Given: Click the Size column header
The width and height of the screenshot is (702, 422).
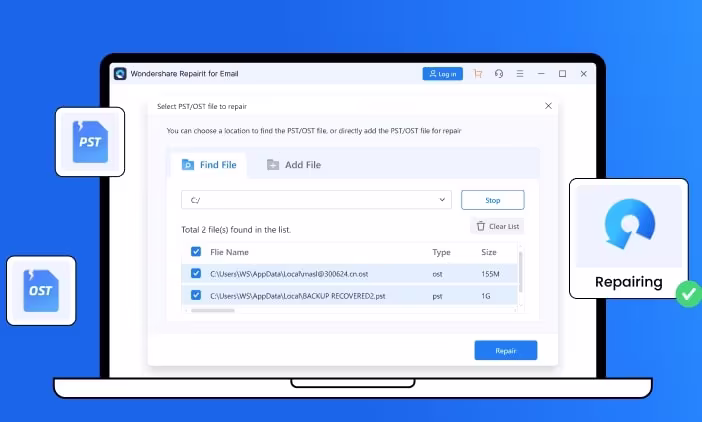Looking at the screenshot, I should tap(489, 252).
